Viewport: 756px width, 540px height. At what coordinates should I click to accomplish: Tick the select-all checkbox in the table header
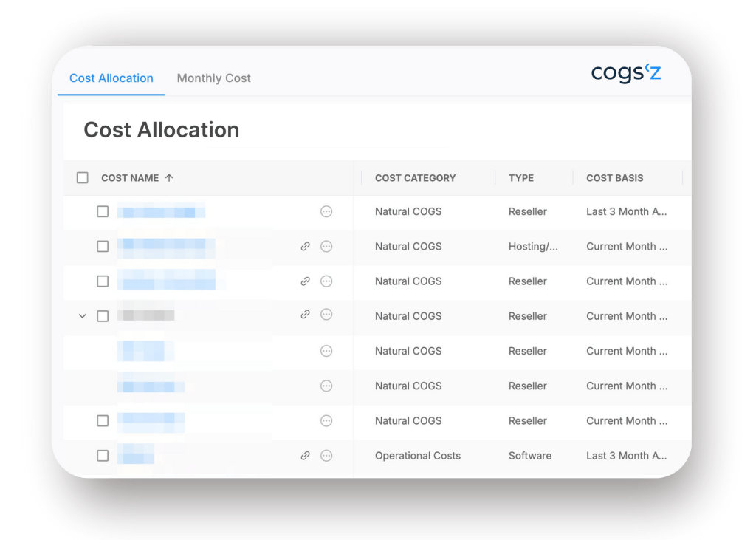(83, 178)
